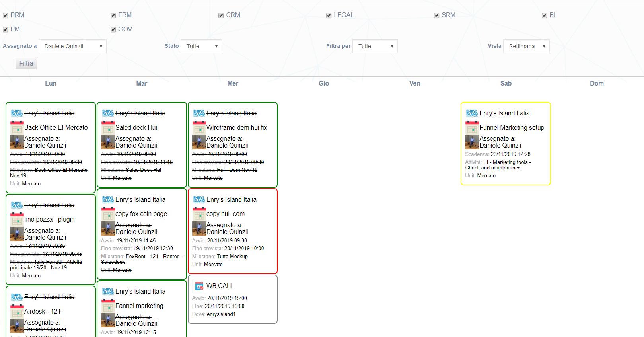Select the Gio day column header

tap(323, 83)
